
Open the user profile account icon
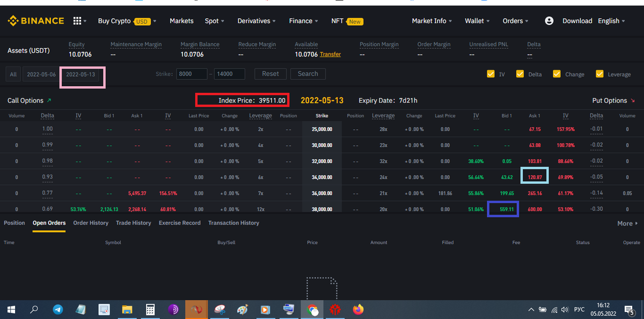(x=549, y=21)
